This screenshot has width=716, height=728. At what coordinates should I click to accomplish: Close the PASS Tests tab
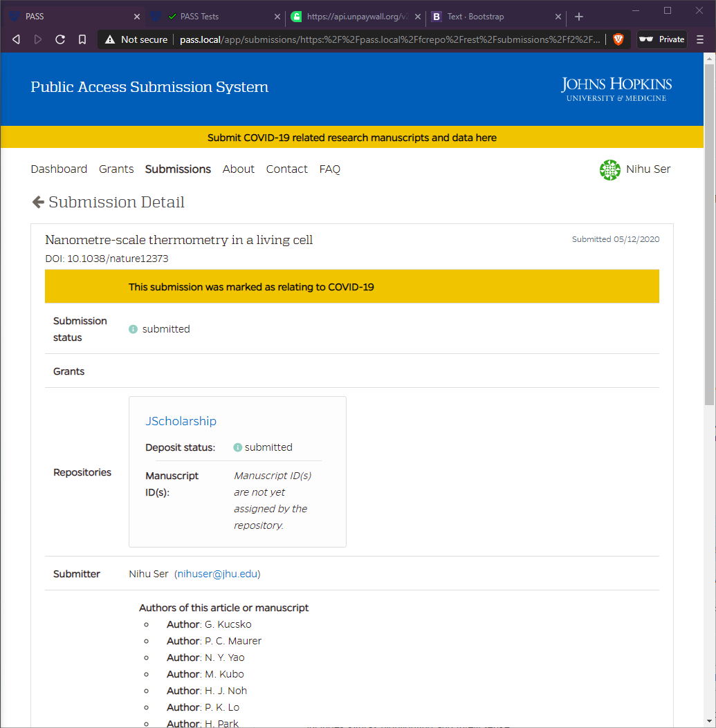click(277, 17)
